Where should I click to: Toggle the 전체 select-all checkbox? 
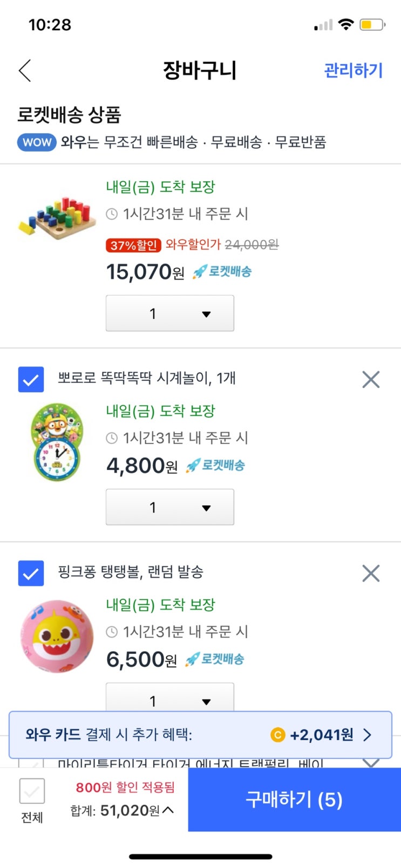coord(32,791)
